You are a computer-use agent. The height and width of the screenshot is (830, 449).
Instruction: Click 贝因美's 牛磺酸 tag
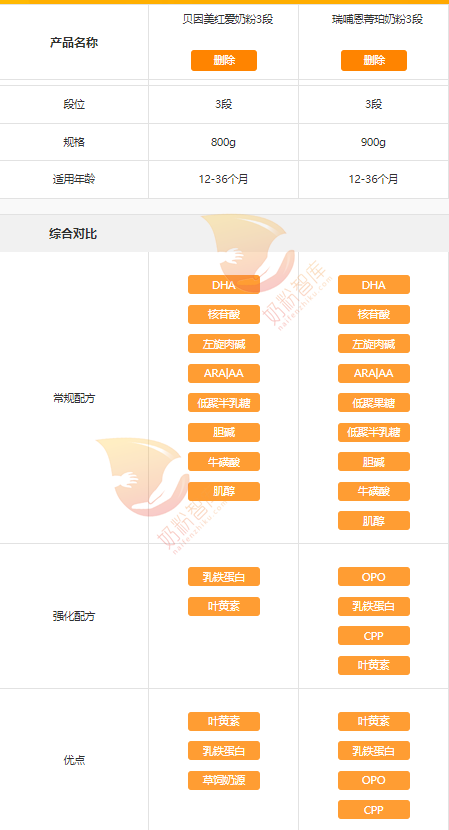pyautogui.click(x=224, y=462)
